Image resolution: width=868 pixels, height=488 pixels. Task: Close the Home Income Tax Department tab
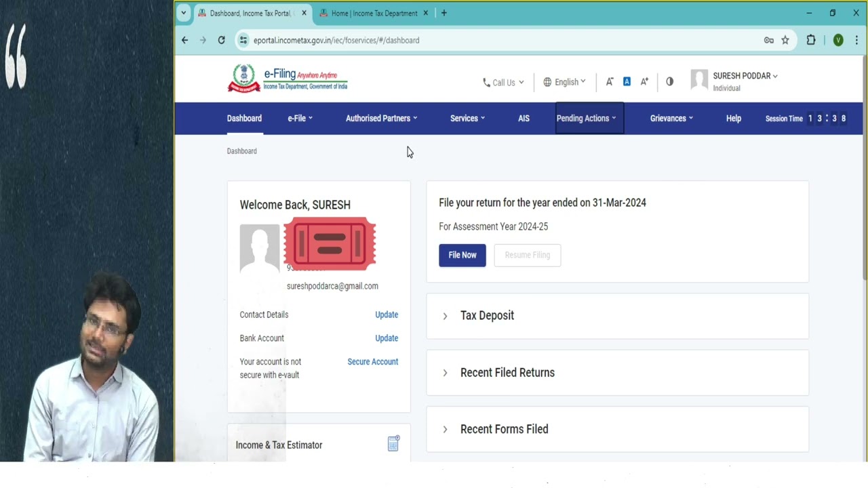[426, 13]
